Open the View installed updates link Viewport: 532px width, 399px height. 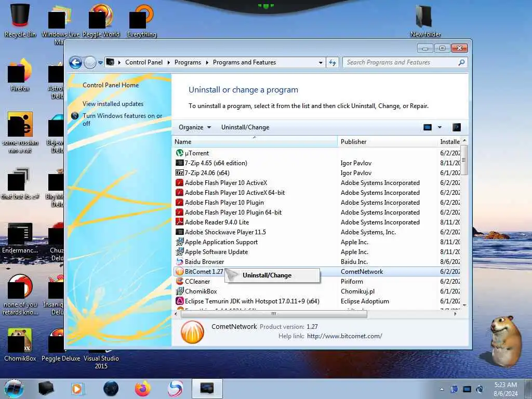[x=113, y=104]
